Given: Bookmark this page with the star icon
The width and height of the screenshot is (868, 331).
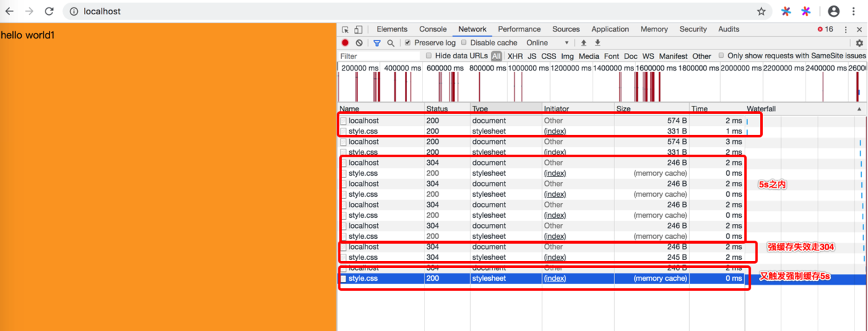Looking at the screenshot, I should click(x=761, y=12).
